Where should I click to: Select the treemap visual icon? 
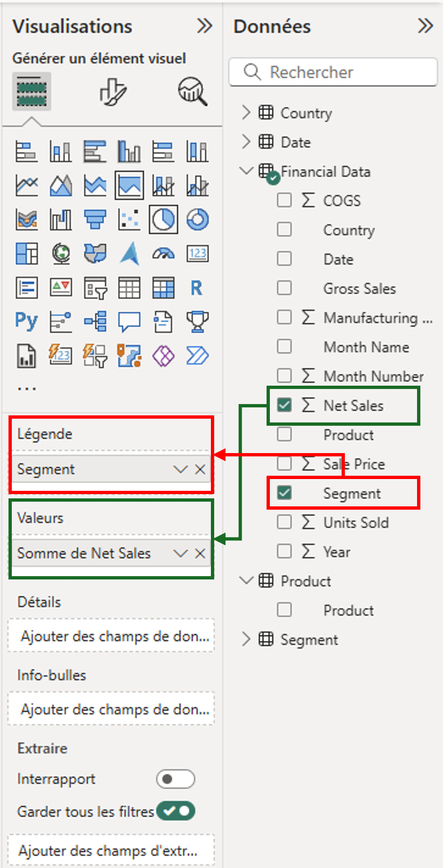[x=26, y=254]
